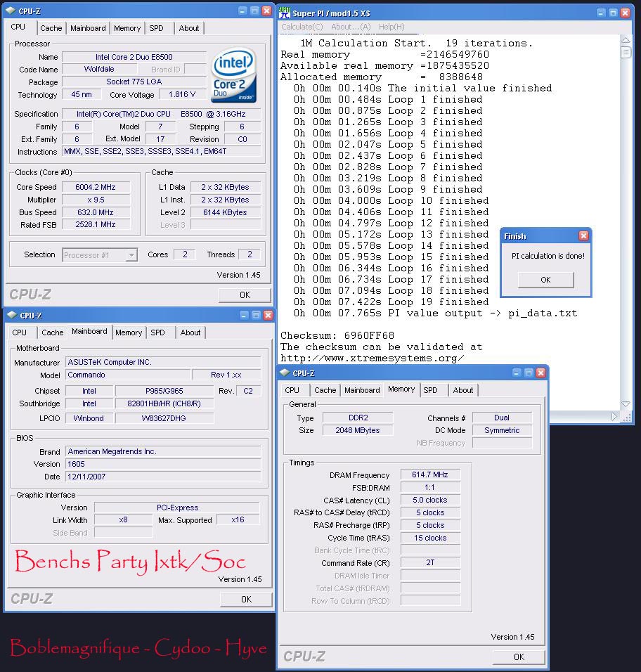Minimize the top CPU-Z CPU window
The image size is (641, 672).
click(x=242, y=11)
